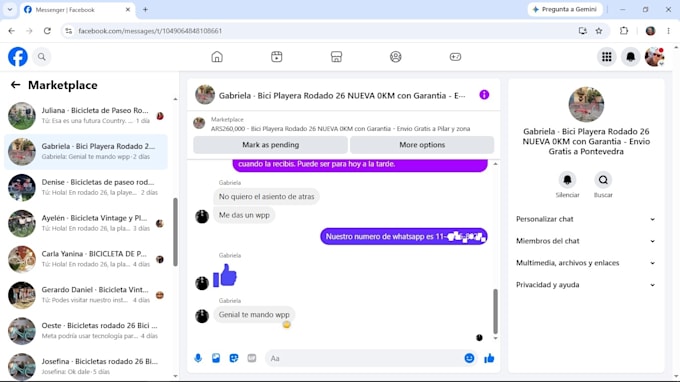Open the apps grid menu icon
Image resolution: width=680 pixels, height=382 pixels.
(x=607, y=57)
